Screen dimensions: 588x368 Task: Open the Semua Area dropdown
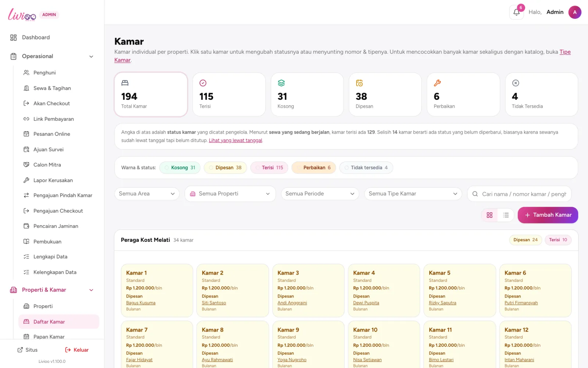[147, 194]
